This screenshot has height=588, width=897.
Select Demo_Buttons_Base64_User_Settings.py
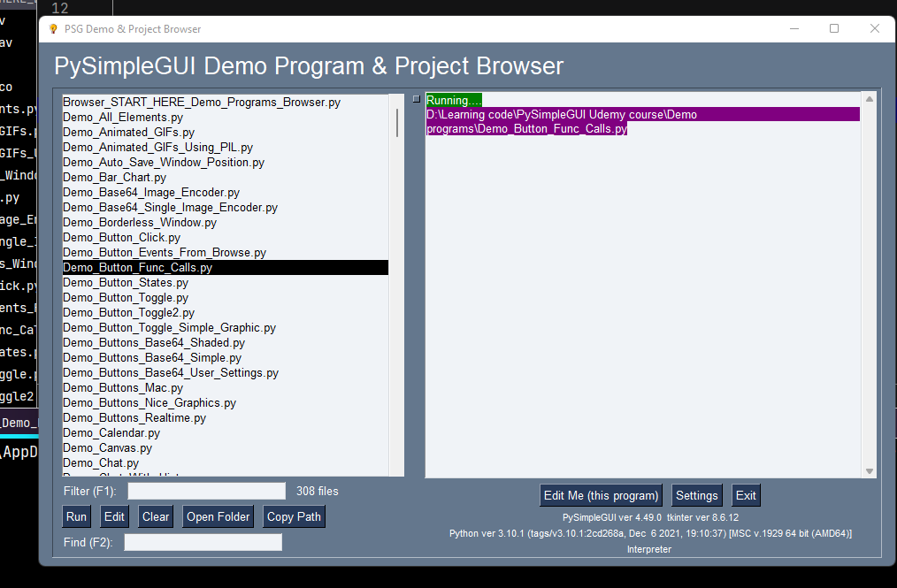point(226,372)
